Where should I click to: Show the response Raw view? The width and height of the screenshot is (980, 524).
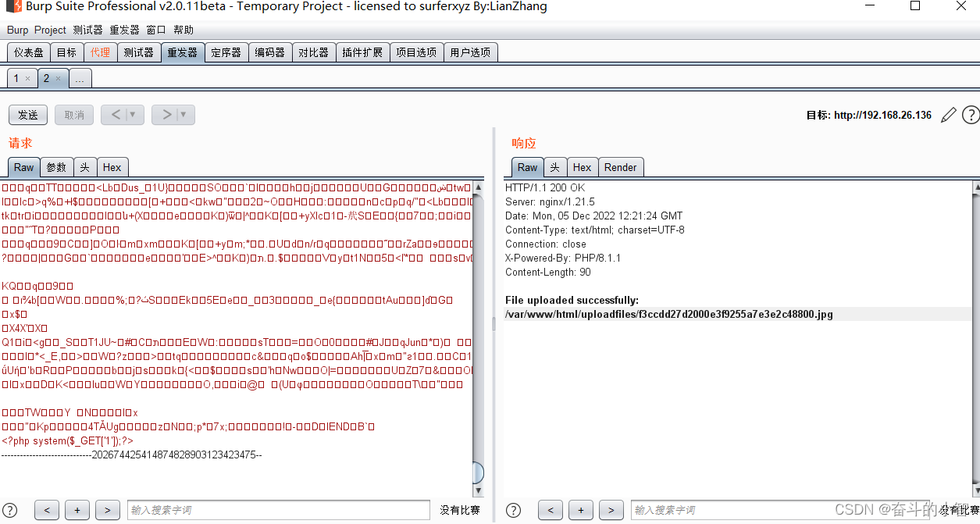[528, 167]
